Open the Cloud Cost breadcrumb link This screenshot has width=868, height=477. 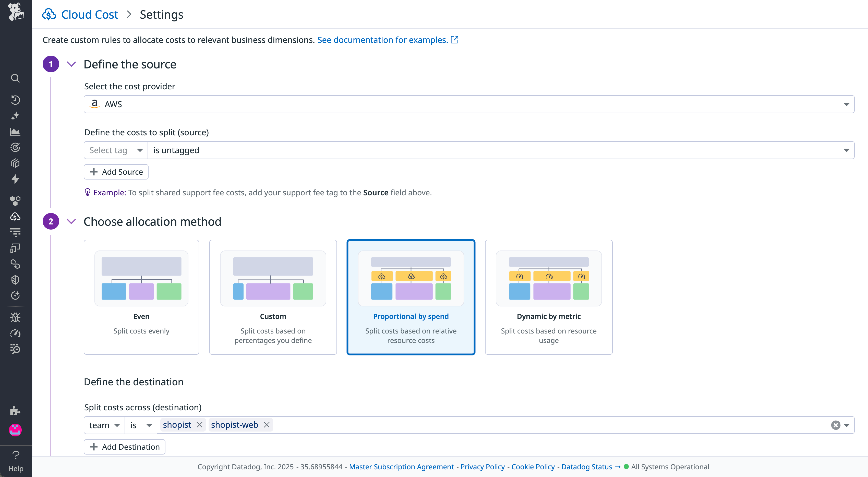click(89, 14)
